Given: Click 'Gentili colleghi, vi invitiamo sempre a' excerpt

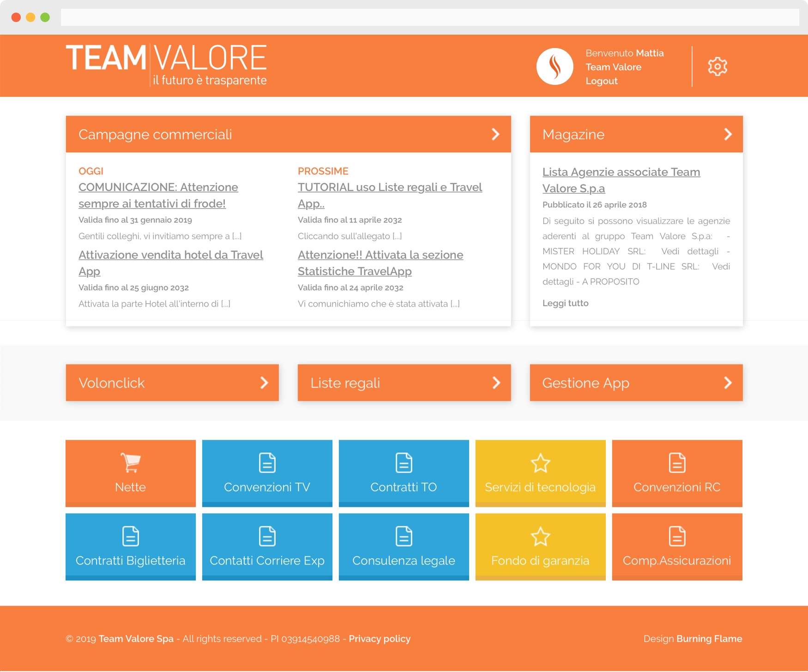Looking at the screenshot, I should coord(160,236).
